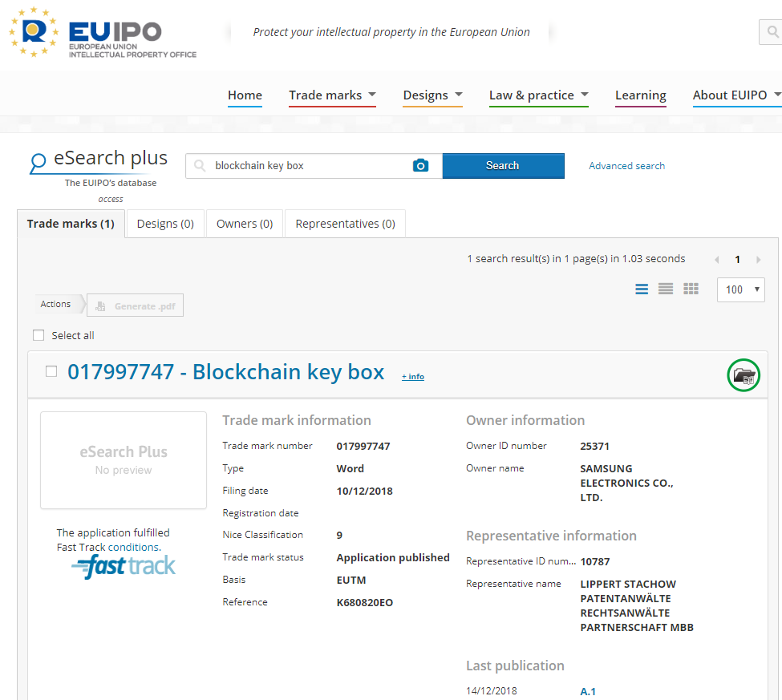Click the + info link

413,376
